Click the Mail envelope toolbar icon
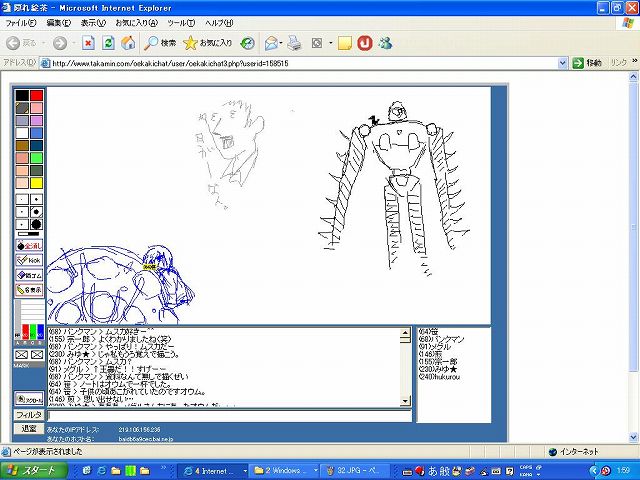This screenshot has height=480, width=640. coord(271,43)
